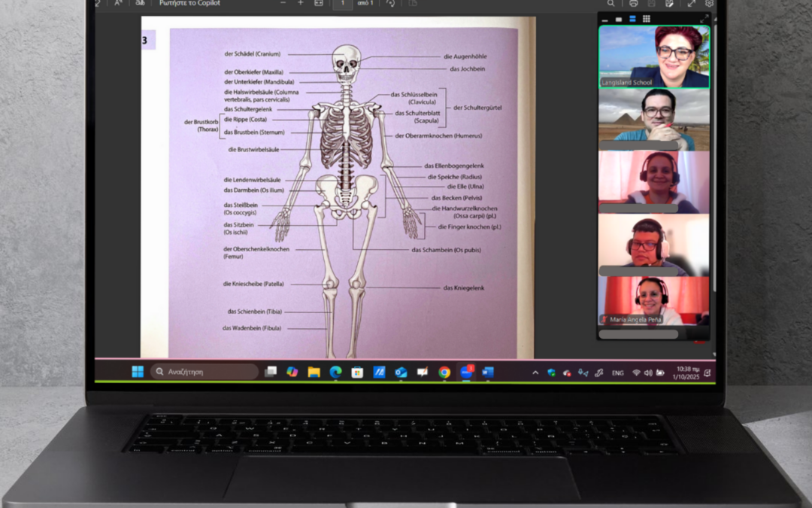This screenshot has width=812, height=508.
Task: Open ENG language input selector
Action: pos(617,373)
